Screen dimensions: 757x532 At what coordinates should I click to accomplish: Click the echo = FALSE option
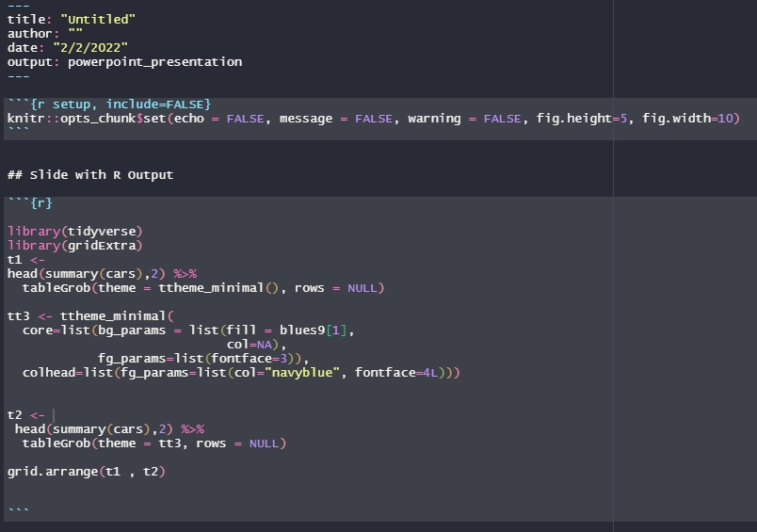(219, 119)
